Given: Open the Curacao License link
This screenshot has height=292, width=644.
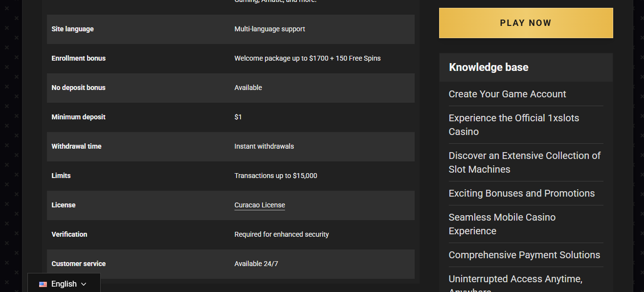Looking at the screenshot, I should [260, 205].
